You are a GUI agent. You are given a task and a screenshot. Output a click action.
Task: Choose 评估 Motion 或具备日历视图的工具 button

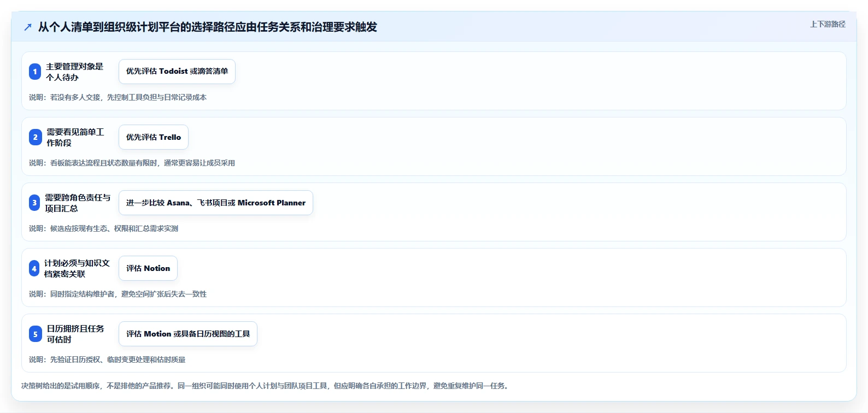coord(188,334)
